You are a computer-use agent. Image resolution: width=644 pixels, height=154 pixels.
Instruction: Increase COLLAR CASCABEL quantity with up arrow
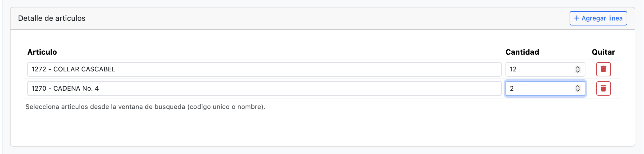pyautogui.click(x=578, y=67)
